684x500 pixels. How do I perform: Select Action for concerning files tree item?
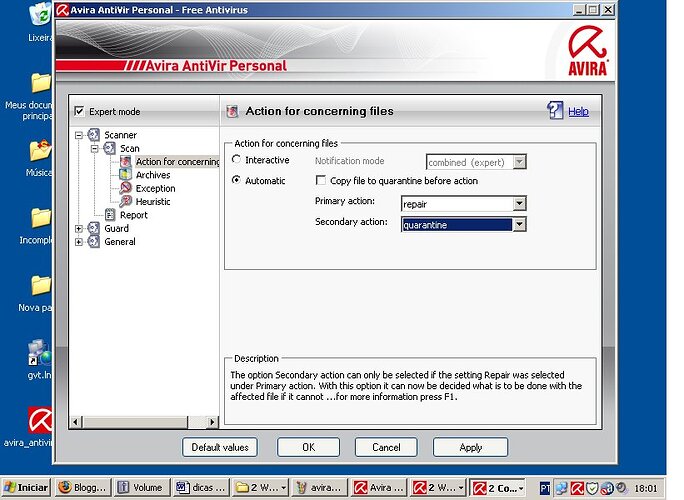pos(176,162)
